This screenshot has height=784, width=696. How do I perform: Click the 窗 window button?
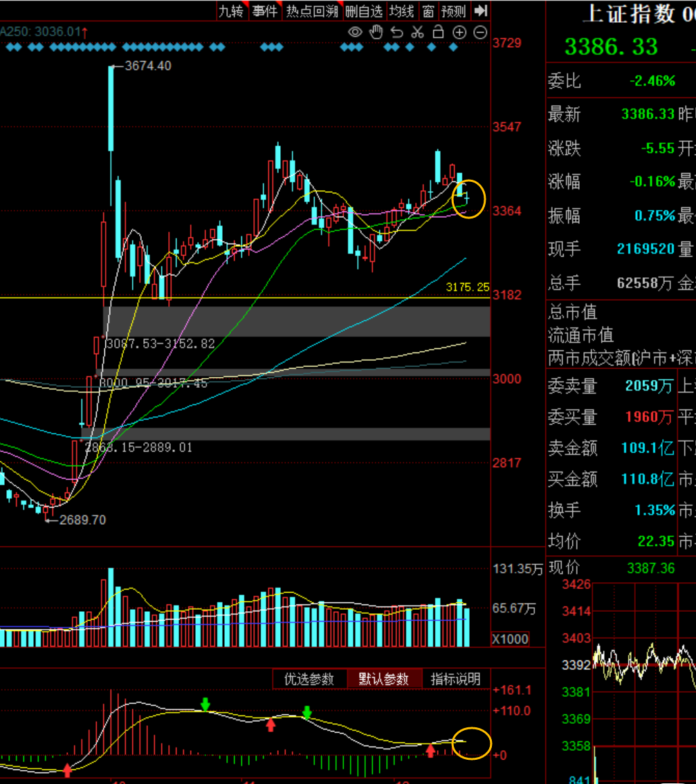(x=428, y=11)
